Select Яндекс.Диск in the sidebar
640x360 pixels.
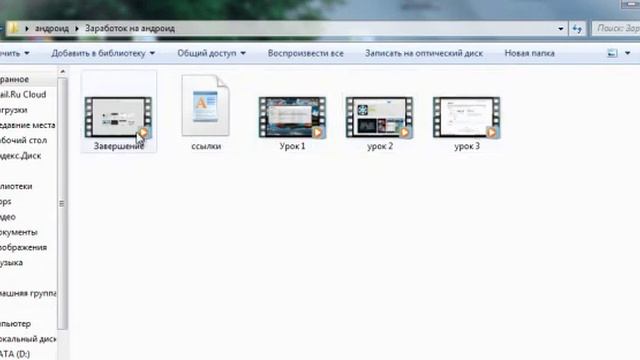point(20,156)
